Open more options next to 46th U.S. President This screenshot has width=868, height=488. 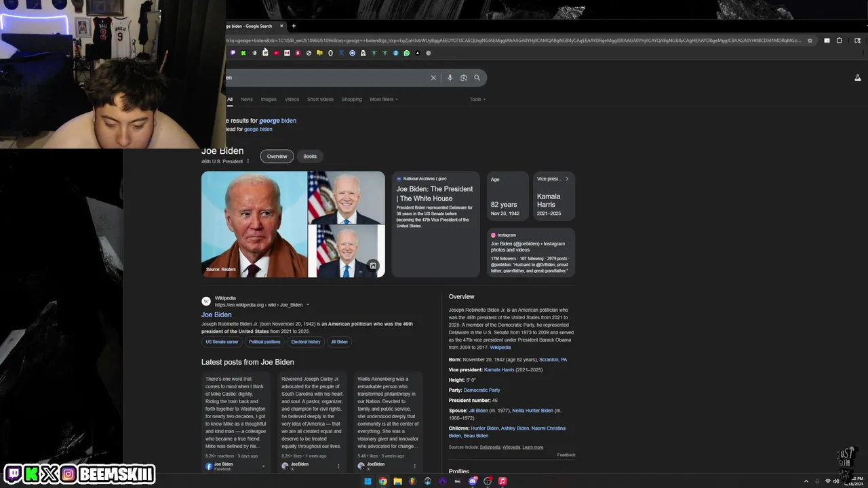tap(248, 161)
